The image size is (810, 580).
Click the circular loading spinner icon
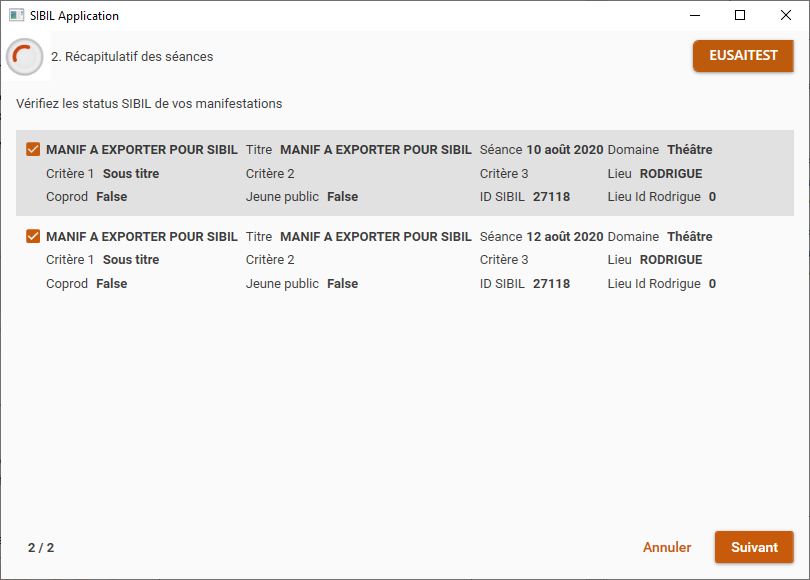point(24,56)
